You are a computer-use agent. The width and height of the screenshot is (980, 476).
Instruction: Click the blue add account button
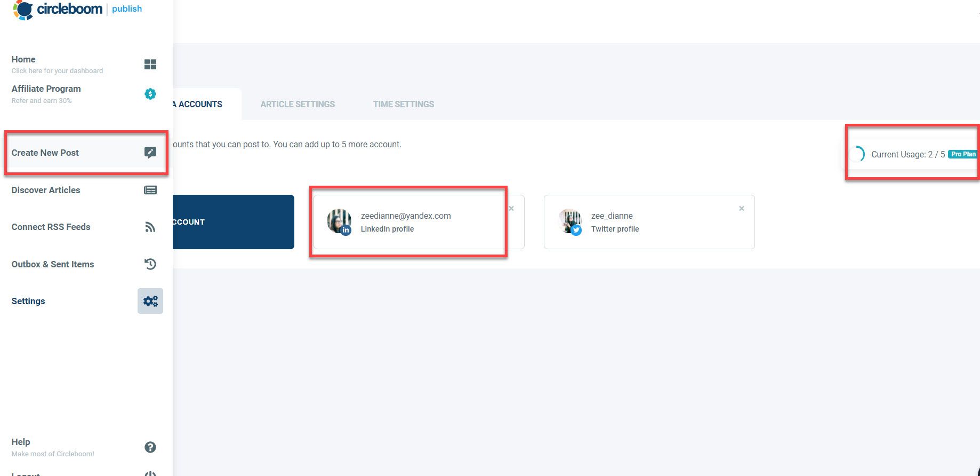(234, 222)
